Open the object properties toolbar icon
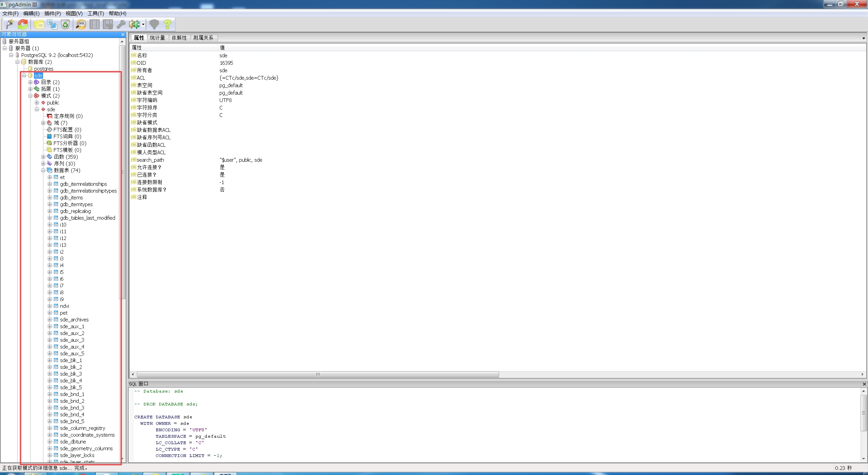 click(39, 24)
